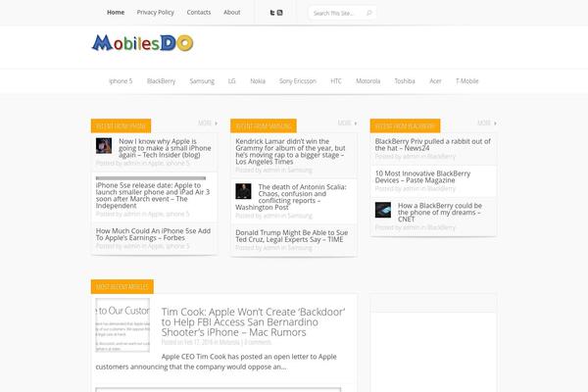This screenshot has width=588, height=392.
Task: Click More in Recent from iPhone
Action: pos(208,123)
